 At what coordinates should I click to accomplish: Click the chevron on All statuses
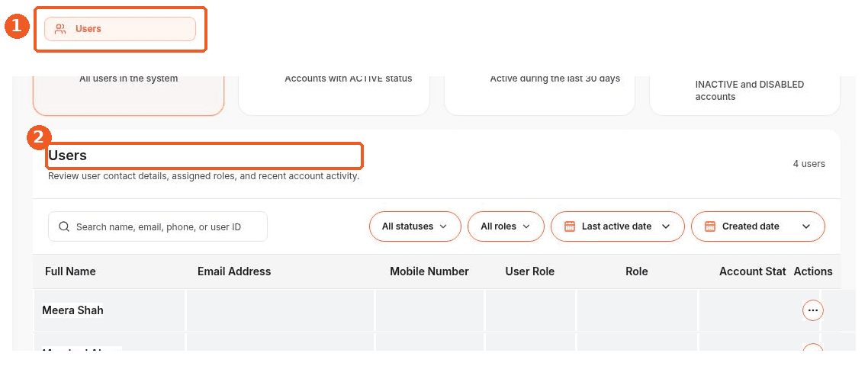pyautogui.click(x=443, y=226)
